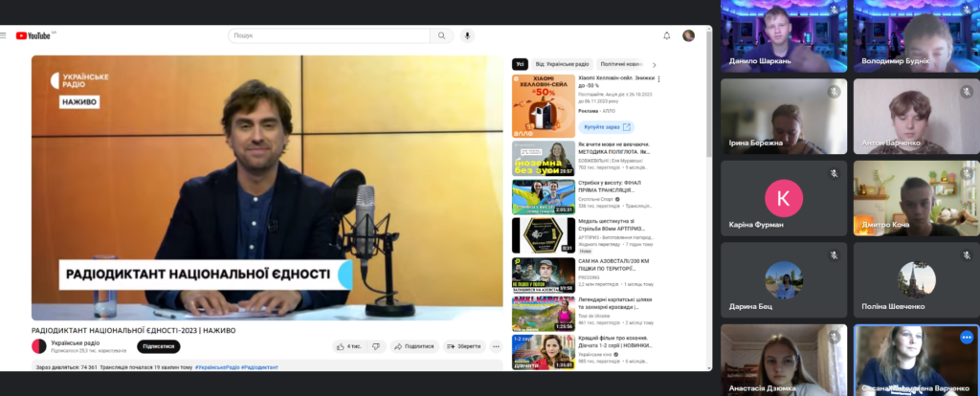Select Данило Шаркань participant tile
The height and width of the screenshot is (396, 980).
pyautogui.click(x=784, y=35)
